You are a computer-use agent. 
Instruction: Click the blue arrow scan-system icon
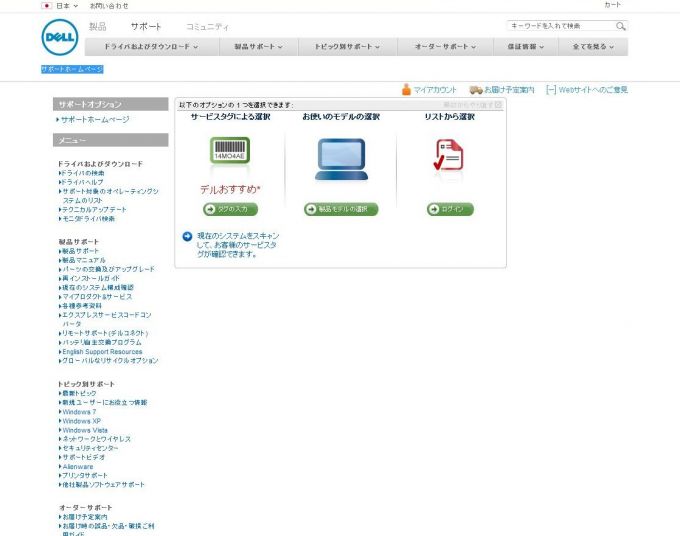pos(187,236)
